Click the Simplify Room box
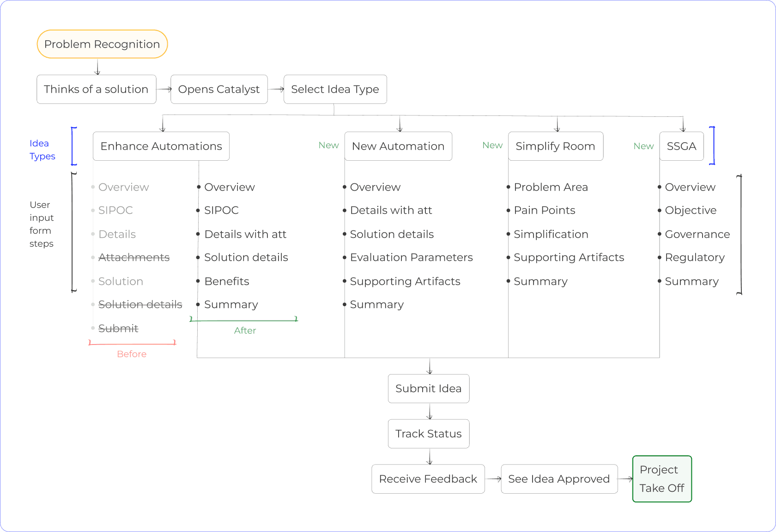This screenshot has width=776, height=532. click(555, 146)
